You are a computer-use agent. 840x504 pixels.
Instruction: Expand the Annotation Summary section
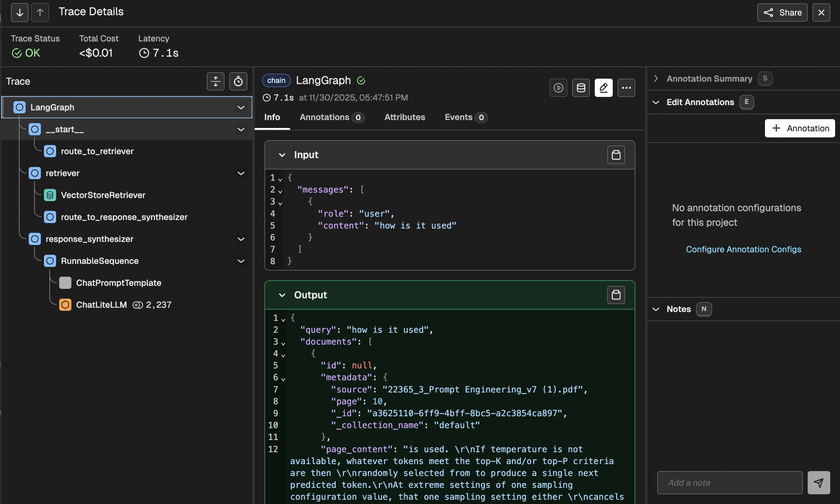[656, 78]
